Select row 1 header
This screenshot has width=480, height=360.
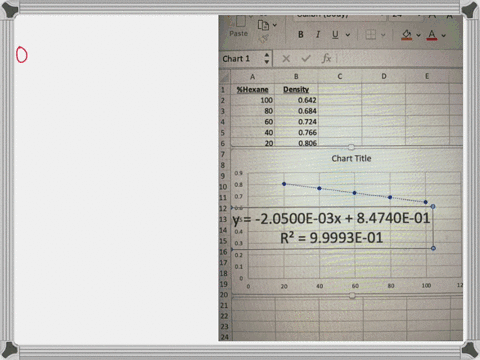(x=224, y=89)
